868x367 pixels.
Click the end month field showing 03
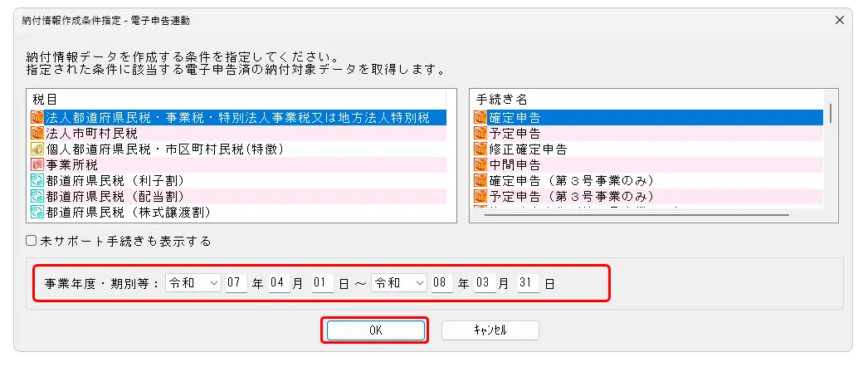[484, 283]
